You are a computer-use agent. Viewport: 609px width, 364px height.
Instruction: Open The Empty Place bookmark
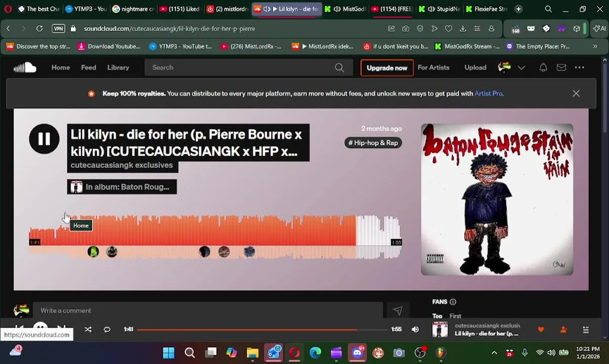coord(537,47)
